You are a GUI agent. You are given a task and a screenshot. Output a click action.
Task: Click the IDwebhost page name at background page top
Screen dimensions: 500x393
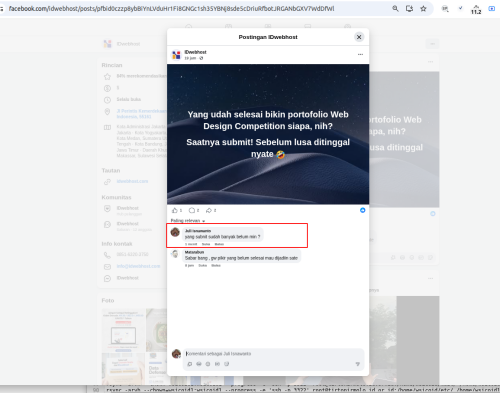point(128,44)
